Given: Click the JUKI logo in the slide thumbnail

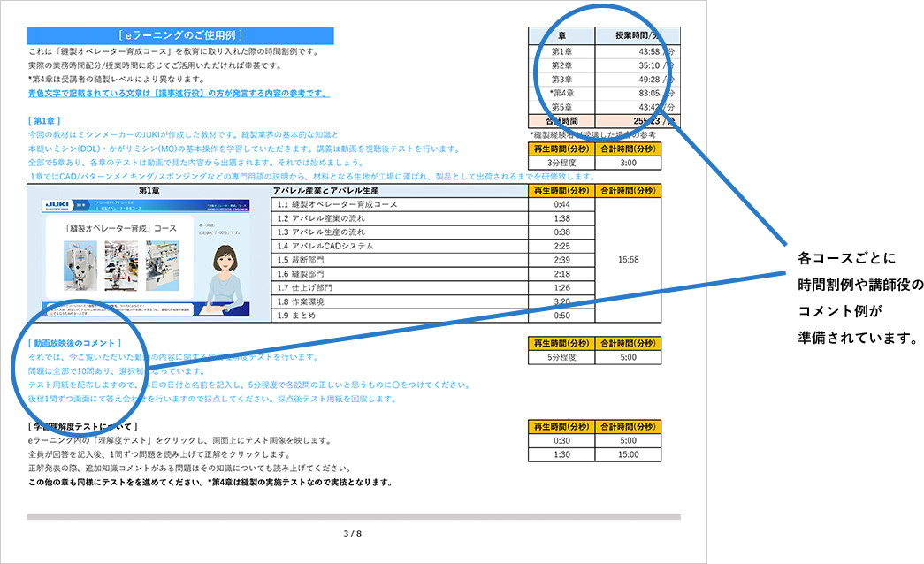Looking at the screenshot, I should click(x=58, y=205).
